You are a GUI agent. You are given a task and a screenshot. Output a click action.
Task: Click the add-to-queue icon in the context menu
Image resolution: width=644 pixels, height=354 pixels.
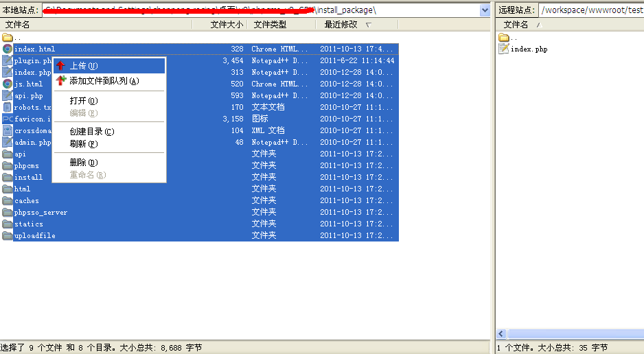61,80
